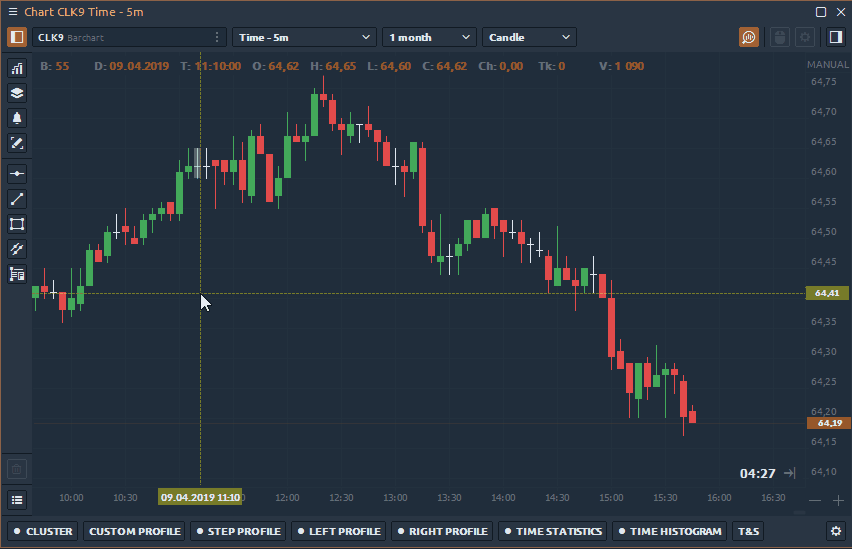The height and width of the screenshot is (549, 852).
Task: Click the V: 1 090 volume value
Action: click(622, 66)
